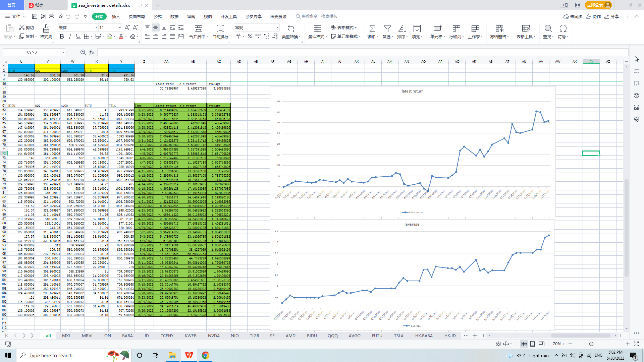
Task: Click the orange login (立即登录) button
Action: coord(598,5)
